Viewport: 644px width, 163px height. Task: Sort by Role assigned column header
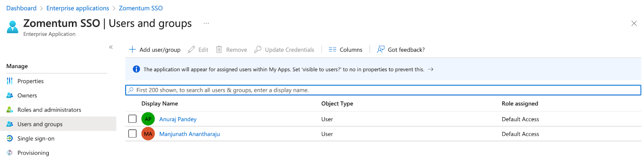(x=520, y=103)
